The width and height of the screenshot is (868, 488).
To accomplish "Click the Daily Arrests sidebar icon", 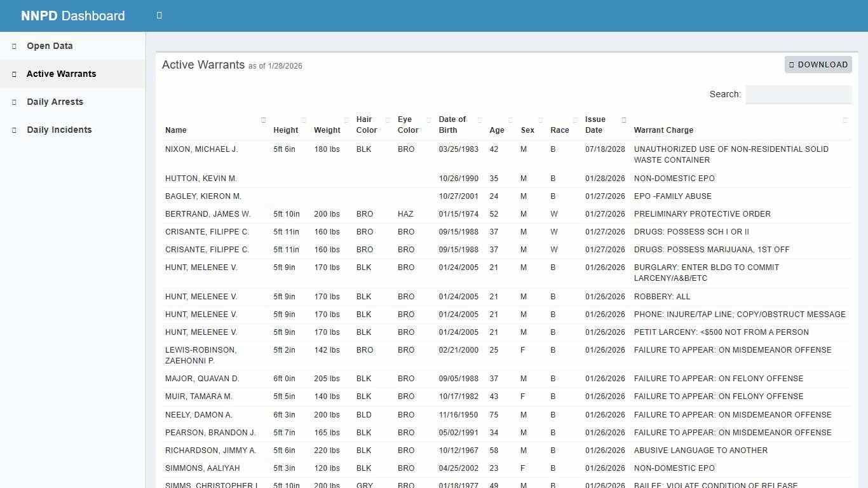I will coord(14,102).
